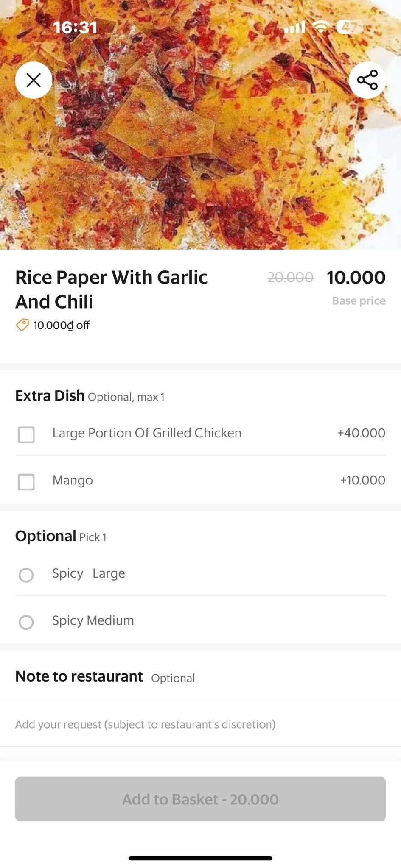The image size is (401, 868).
Task: Select the Spicy Large radio option
Action: [26, 575]
